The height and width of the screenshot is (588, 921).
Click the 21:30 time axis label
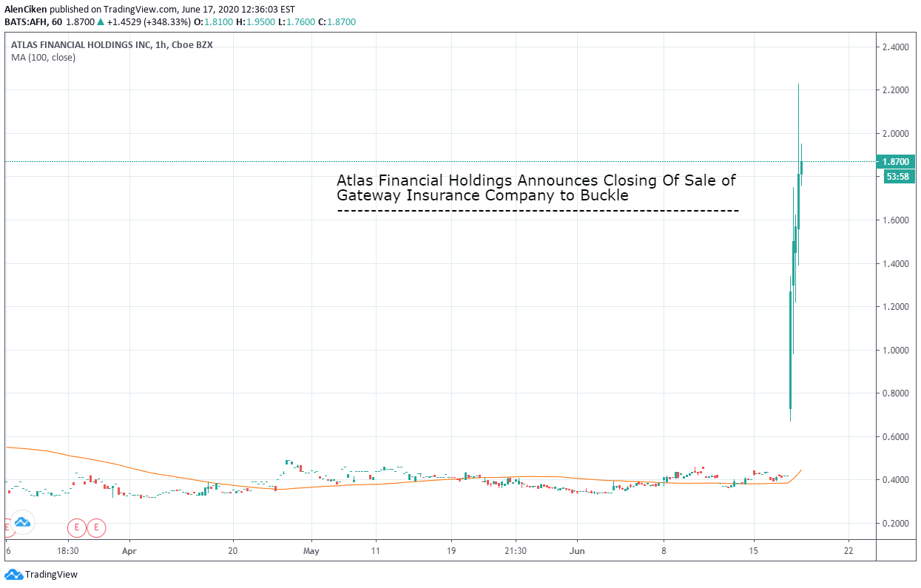(x=515, y=551)
